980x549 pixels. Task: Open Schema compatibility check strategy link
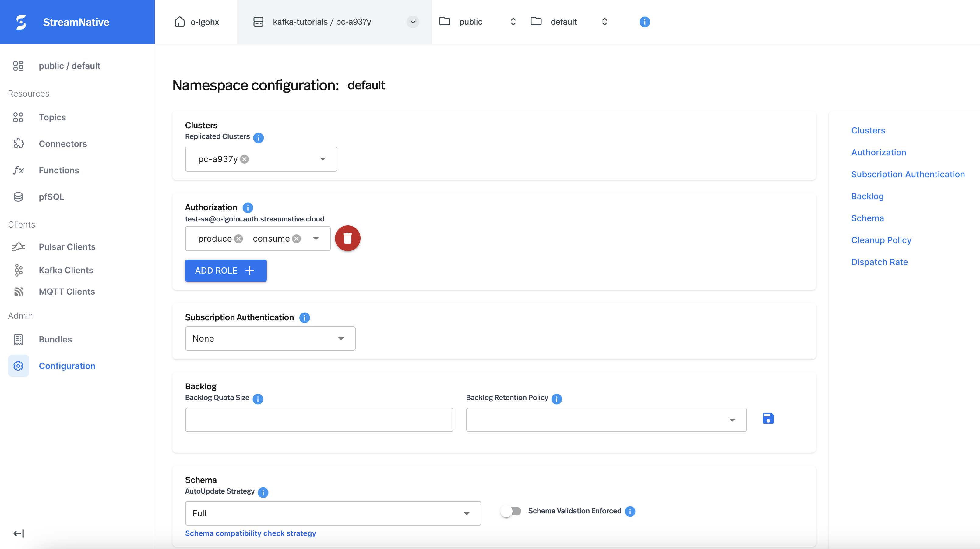(x=250, y=533)
